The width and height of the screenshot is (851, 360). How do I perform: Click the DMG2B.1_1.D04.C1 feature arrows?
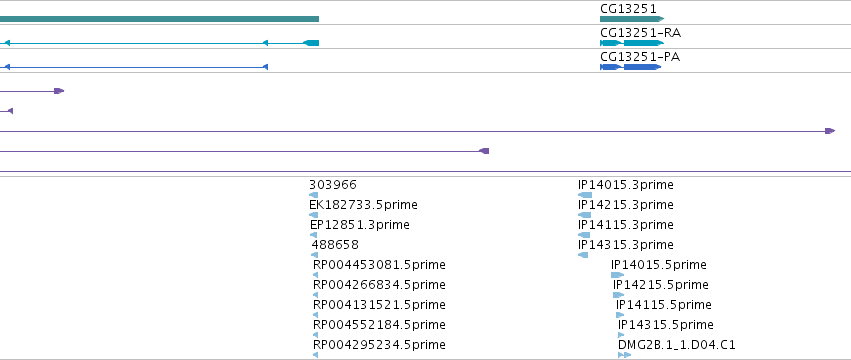point(625,355)
